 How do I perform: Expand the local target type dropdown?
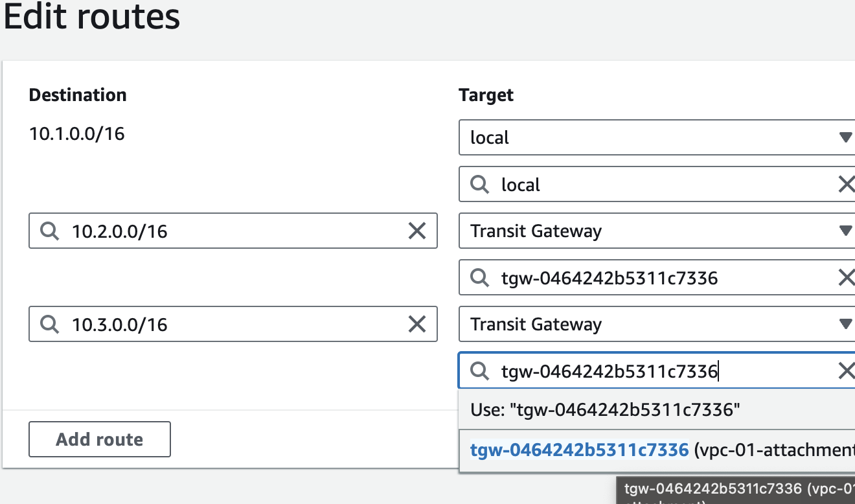(845, 137)
